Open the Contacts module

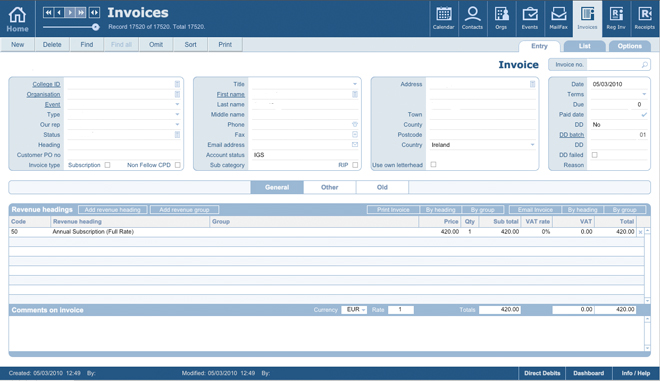click(x=472, y=18)
